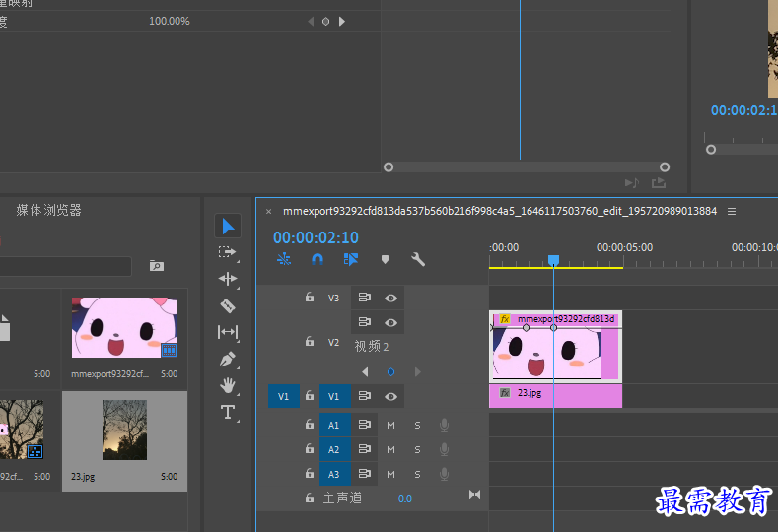Toggle Linked Selection icon in timeline
This screenshot has width=778, height=532.
(x=351, y=259)
